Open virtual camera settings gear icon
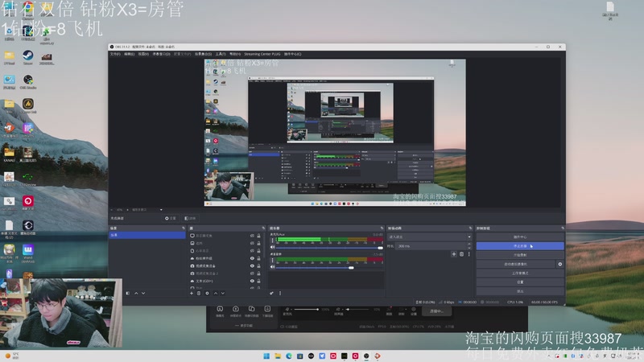This screenshot has width=644, height=362. pyautogui.click(x=559, y=265)
